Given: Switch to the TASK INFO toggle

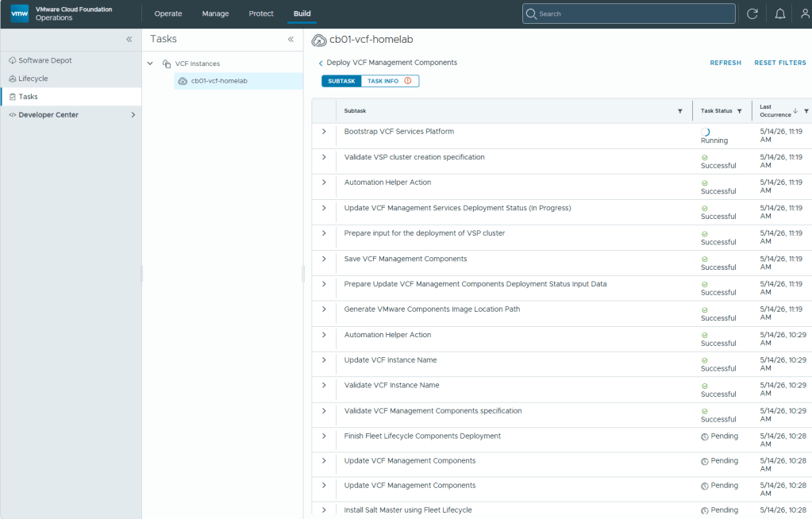Looking at the screenshot, I should [x=390, y=81].
